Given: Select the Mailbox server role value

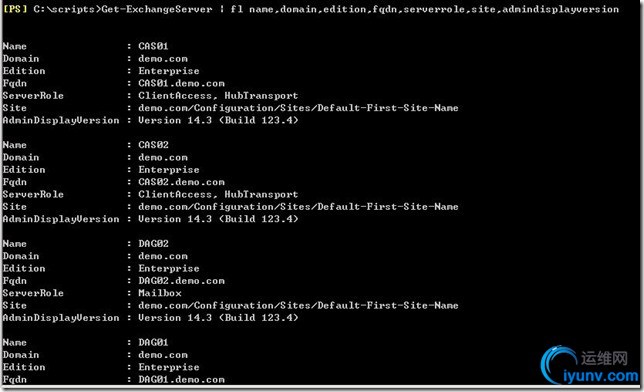Looking at the screenshot, I should [x=160, y=293].
